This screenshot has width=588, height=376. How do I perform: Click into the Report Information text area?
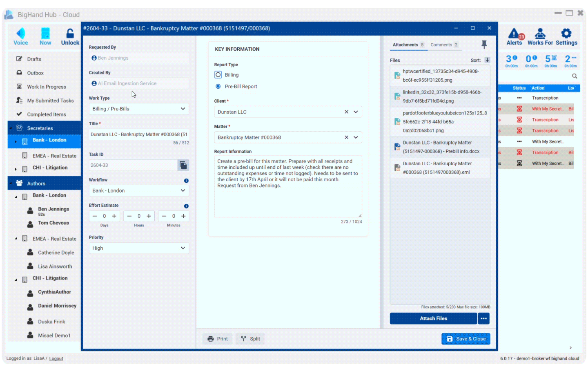pyautogui.click(x=288, y=186)
